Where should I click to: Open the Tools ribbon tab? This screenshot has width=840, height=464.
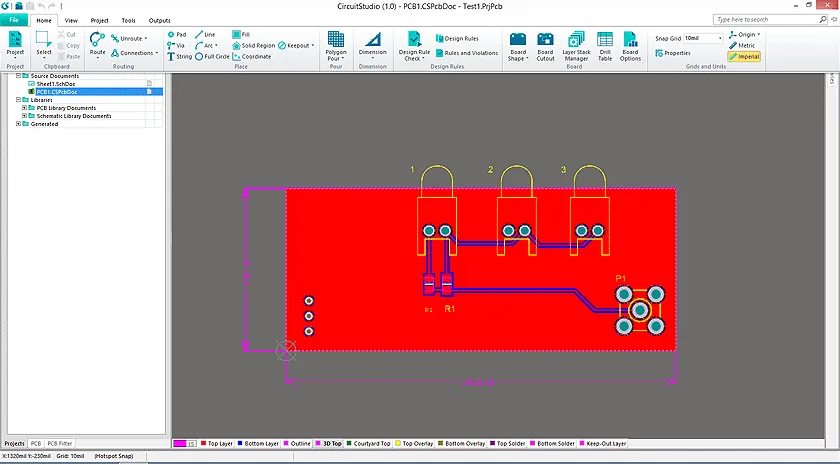tap(129, 20)
